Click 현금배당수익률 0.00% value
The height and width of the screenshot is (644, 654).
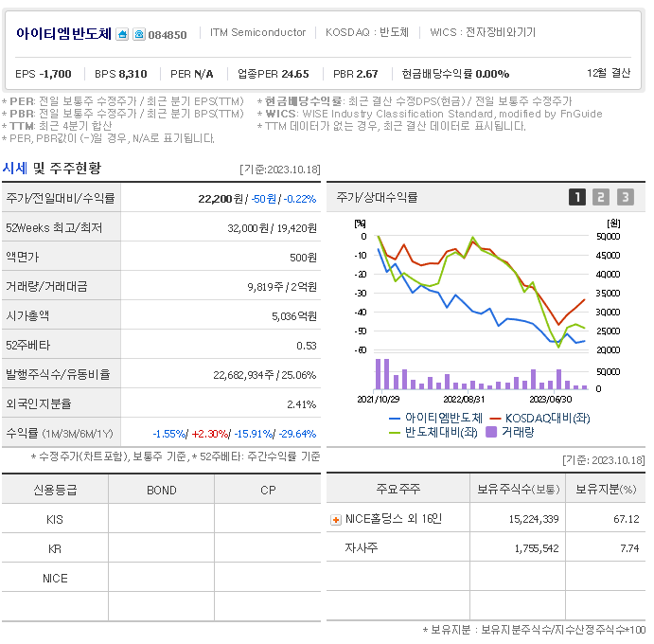click(455, 74)
